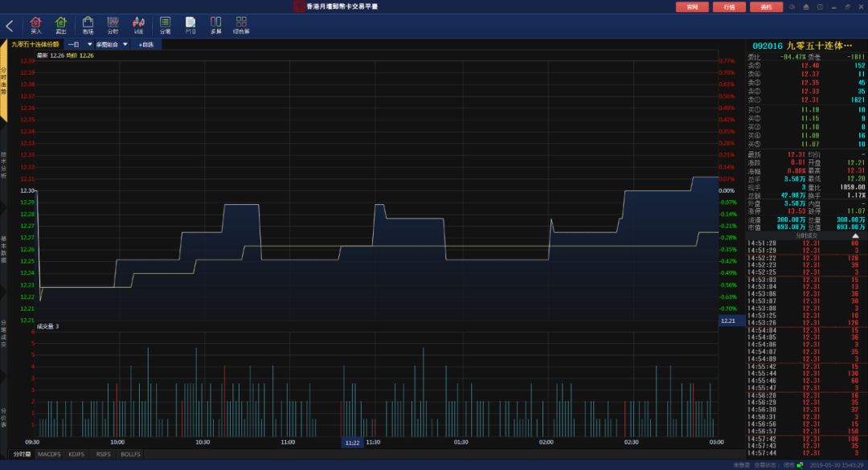Click the 买⑤ 11.07 order book row
868x470 pixels.
pyautogui.click(x=806, y=144)
